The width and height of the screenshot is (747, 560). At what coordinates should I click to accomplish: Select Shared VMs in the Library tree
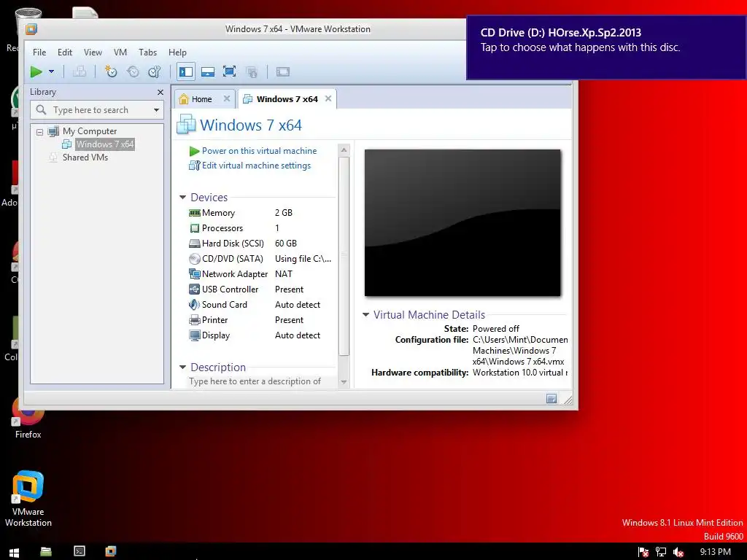point(85,157)
